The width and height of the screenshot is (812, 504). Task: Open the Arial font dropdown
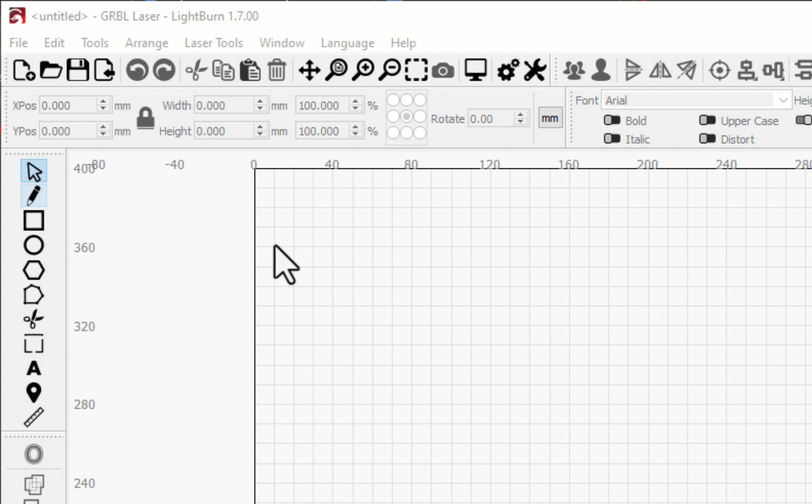[x=783, y=100]
